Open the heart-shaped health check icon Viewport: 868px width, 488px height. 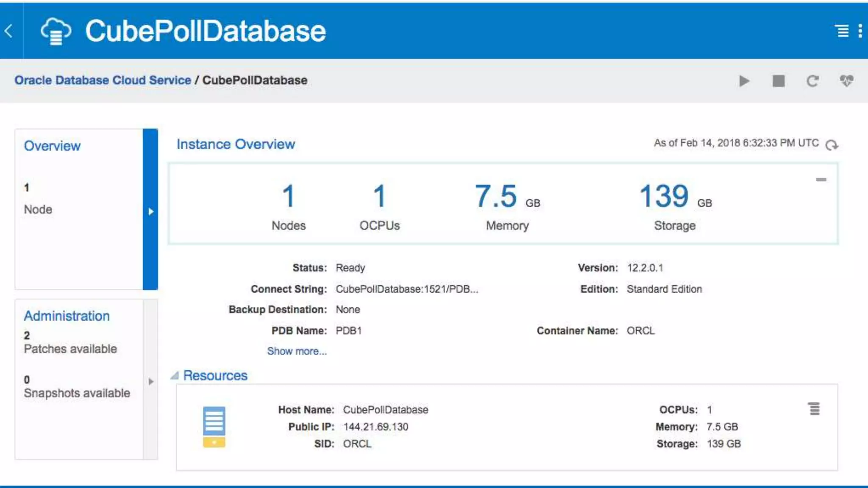click(846, 80)
